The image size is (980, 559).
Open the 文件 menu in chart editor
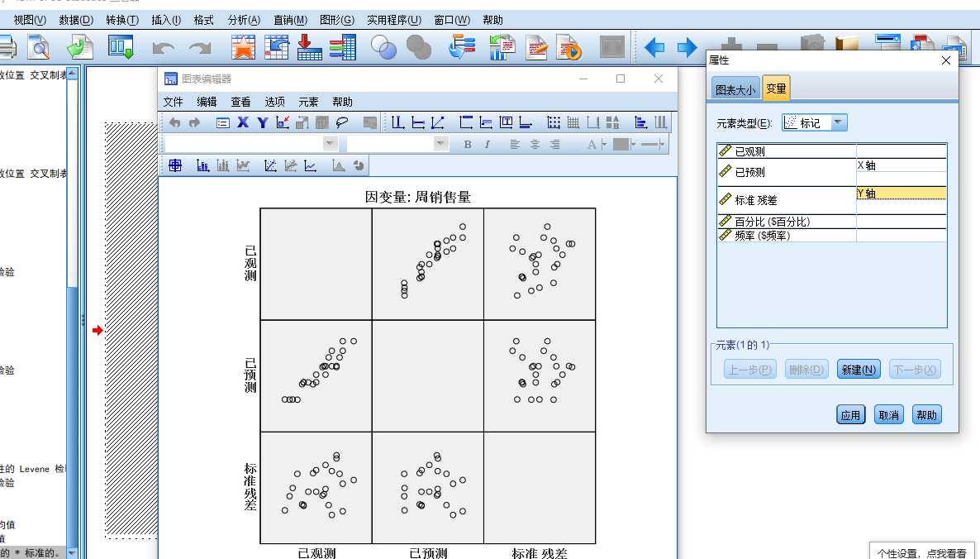point(174,102)
